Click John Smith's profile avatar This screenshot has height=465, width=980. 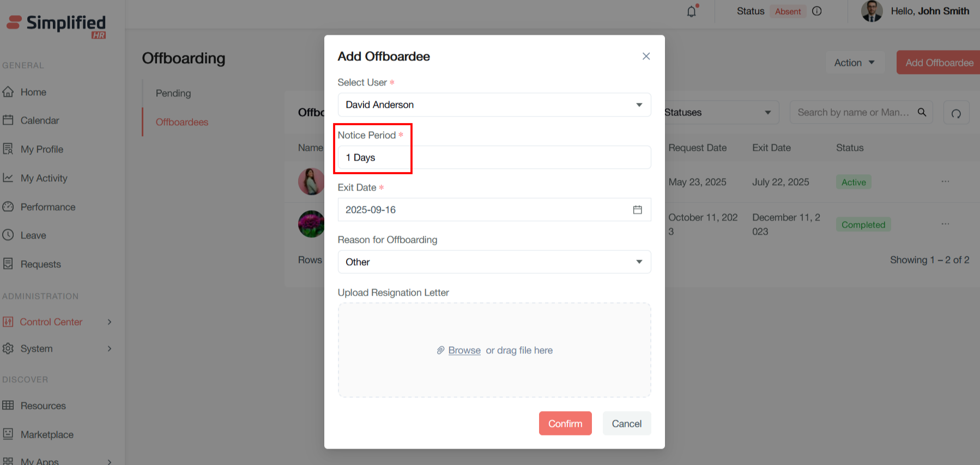pyautogui.click(x=872, y=11)
